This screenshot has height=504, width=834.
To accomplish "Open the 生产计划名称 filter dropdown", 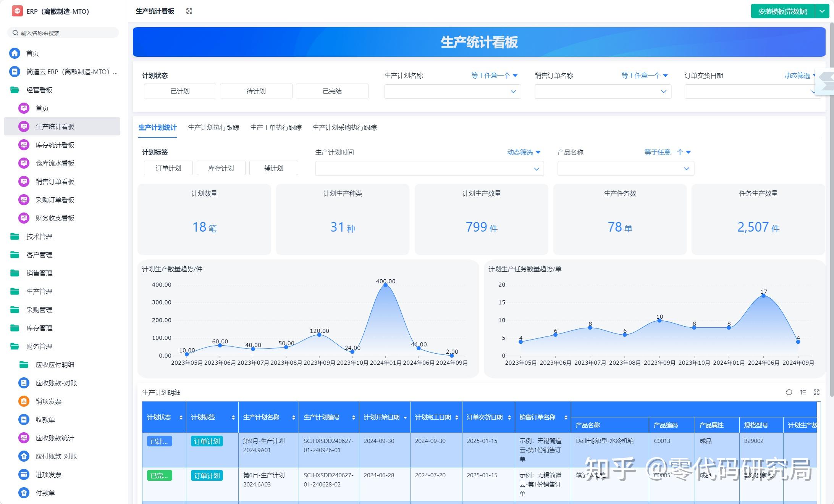I will [452, 91].
